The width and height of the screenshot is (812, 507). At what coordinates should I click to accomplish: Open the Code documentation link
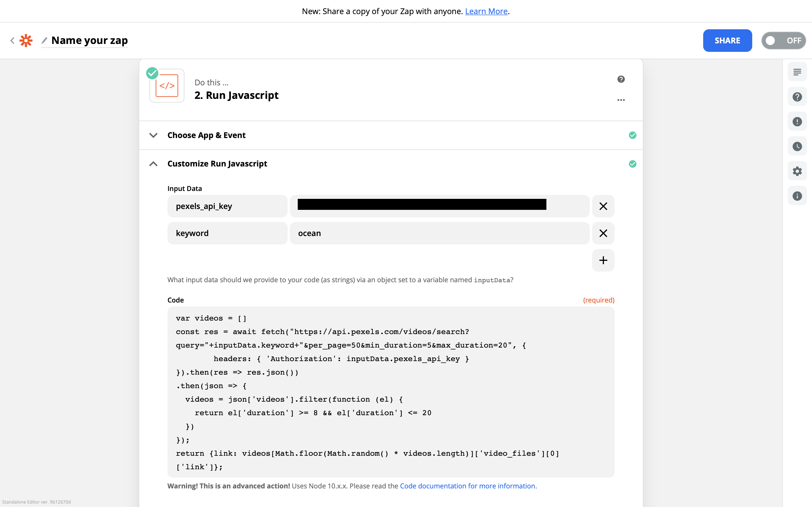pyautogui.click(x=467, y=486)
